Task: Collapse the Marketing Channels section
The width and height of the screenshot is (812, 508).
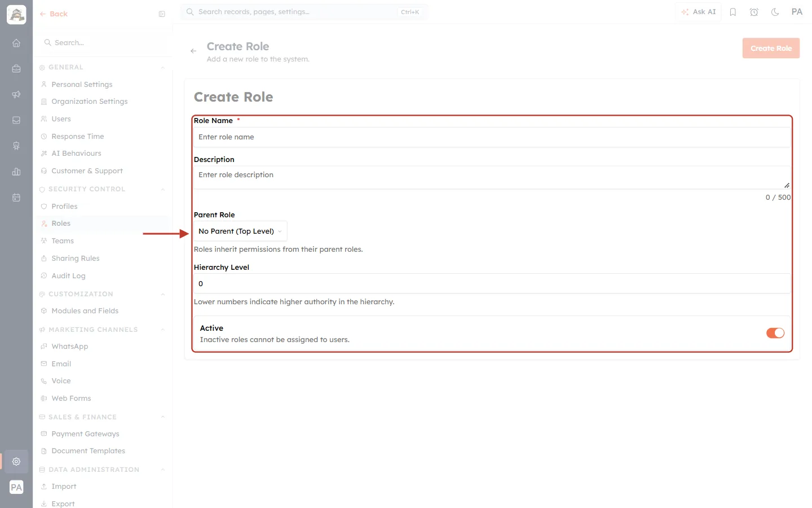Action: pyautogui.click(x=162, y=330)
